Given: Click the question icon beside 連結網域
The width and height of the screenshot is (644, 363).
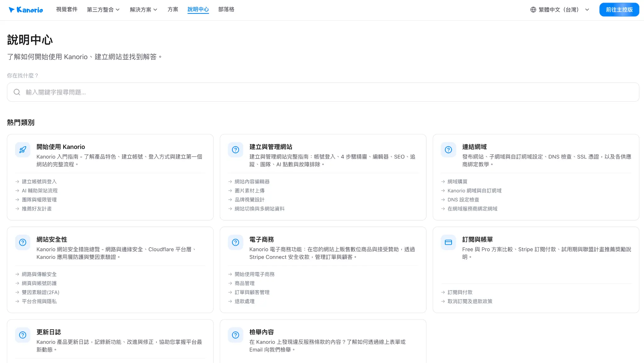Looking at the screenshot, I should (x=448, y=150).
